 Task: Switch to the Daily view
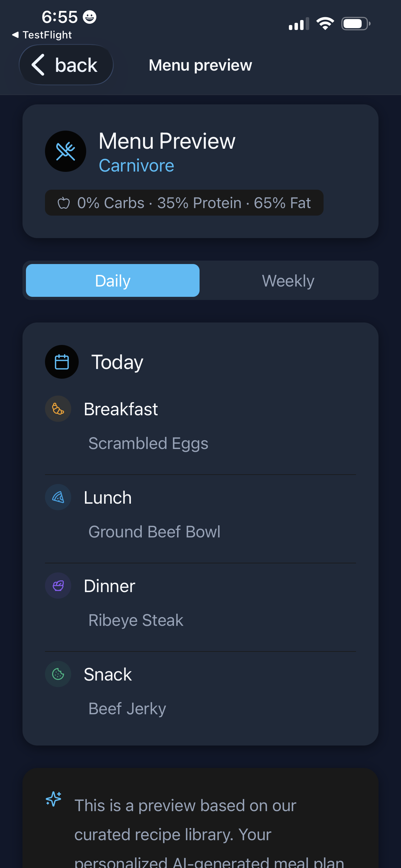(x=112, y=280)
